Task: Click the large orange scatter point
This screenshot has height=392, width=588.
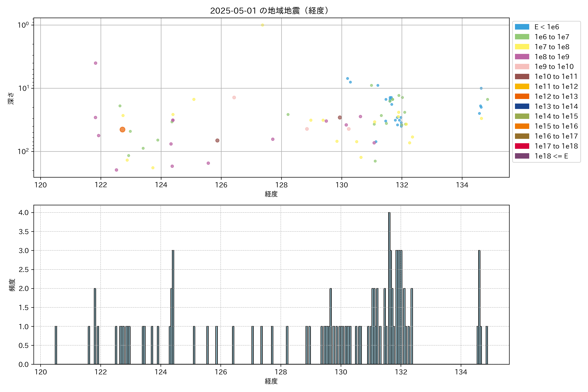Action: click(x=122, y=130)
